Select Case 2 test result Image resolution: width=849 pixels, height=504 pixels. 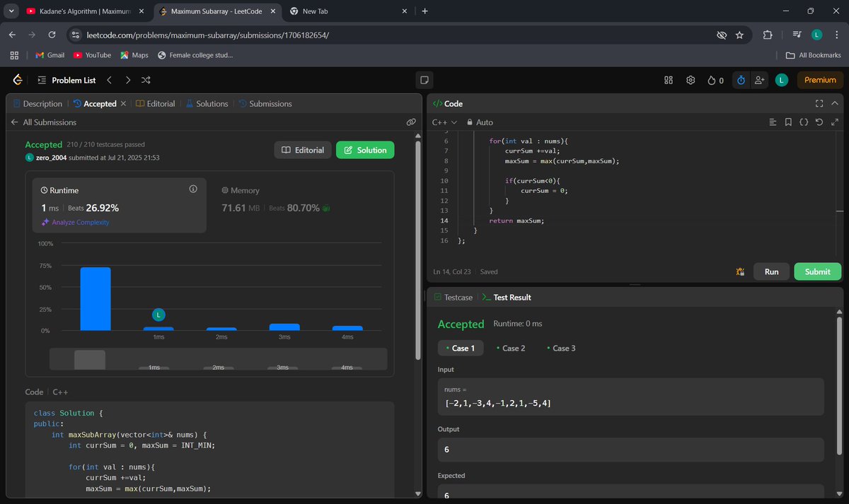(511, 348)
